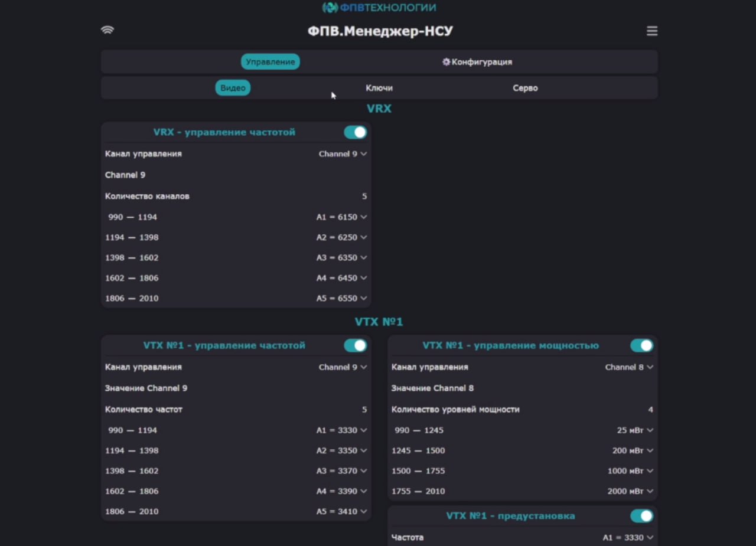
Task: Click the Количество частот value 5
Action: tap(364, 409)
